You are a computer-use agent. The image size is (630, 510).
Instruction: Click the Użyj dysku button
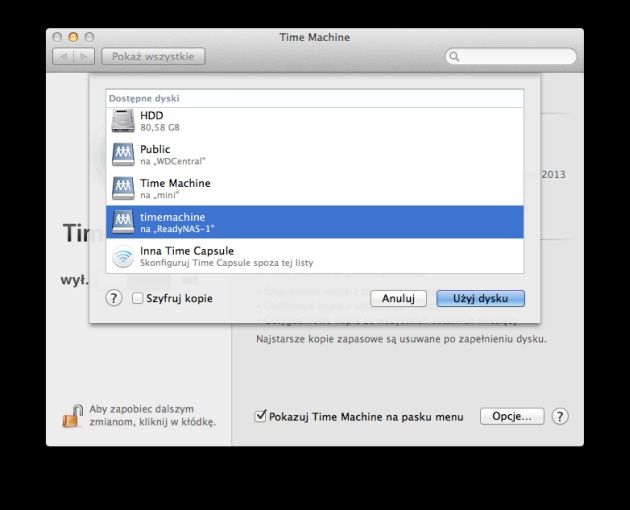pyautogui.click(x=481, y=299)
